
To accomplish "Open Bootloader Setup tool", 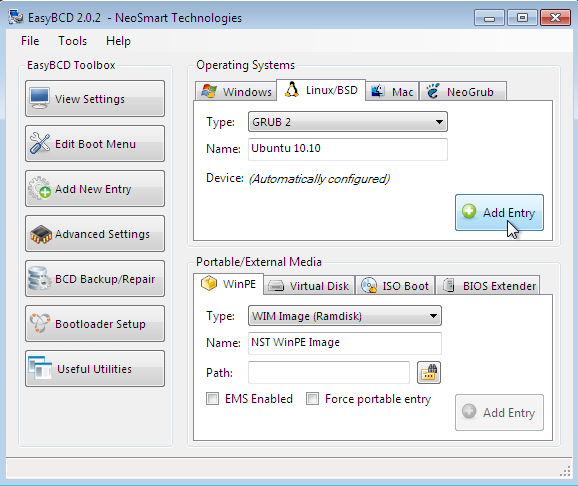I will coord(95,324).
